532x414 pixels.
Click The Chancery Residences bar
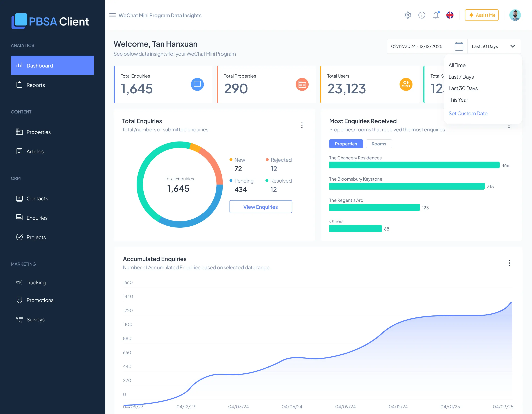(x=414, y=165)
